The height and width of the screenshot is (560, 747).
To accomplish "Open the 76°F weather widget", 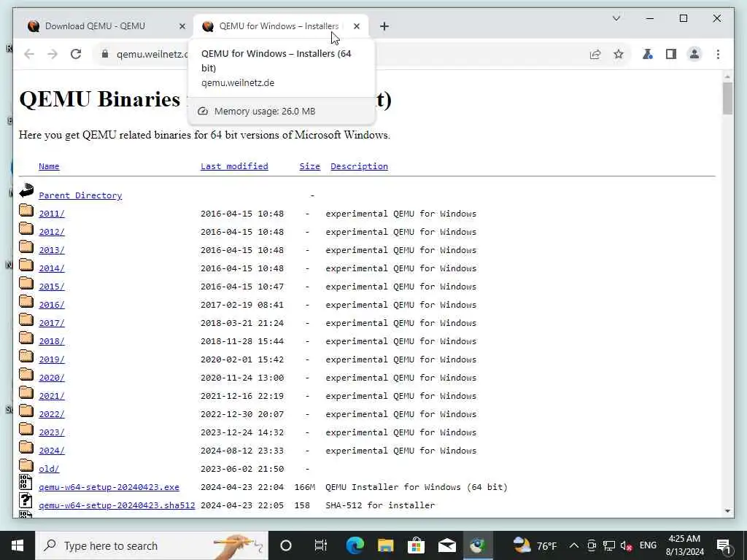I will point(535,545).
